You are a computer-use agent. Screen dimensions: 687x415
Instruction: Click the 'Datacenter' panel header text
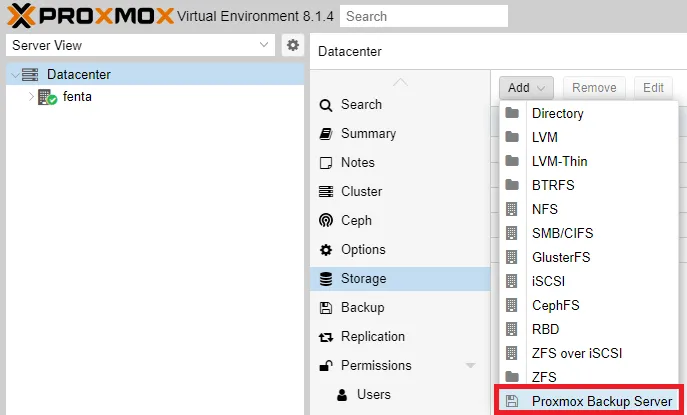(350, 51)
